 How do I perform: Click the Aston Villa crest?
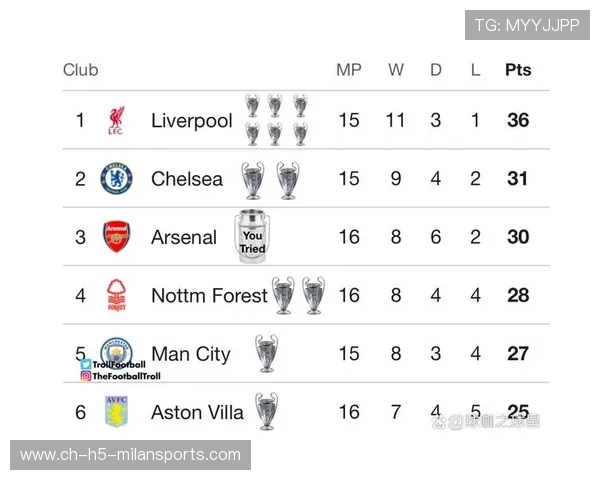pyautogui.click(x=117, y=411)
